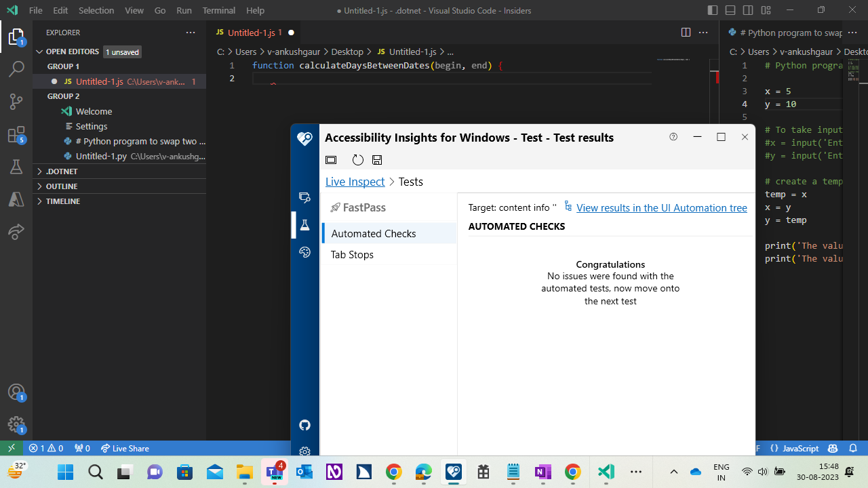Follow the Live Inspect breadcrumb link

click(355, 181)
